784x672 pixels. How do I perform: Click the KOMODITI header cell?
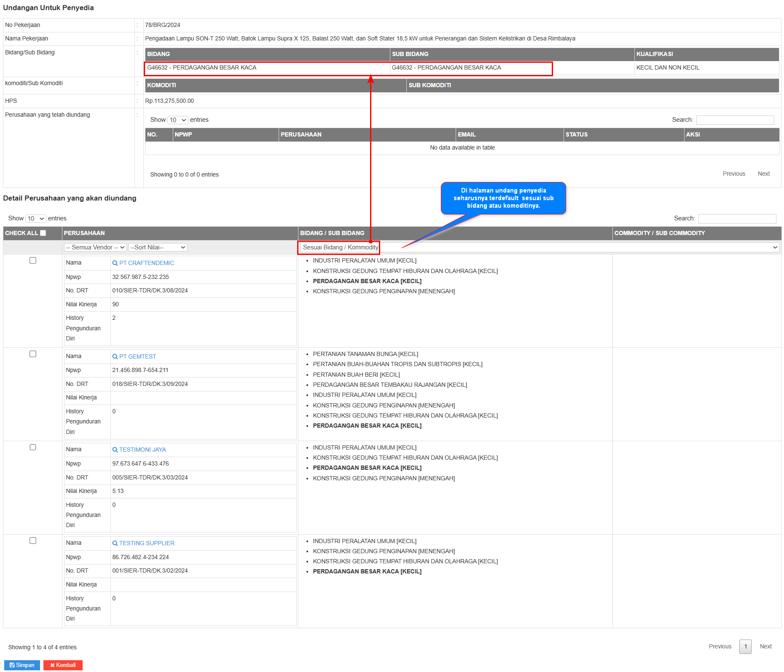click(276, 86)
